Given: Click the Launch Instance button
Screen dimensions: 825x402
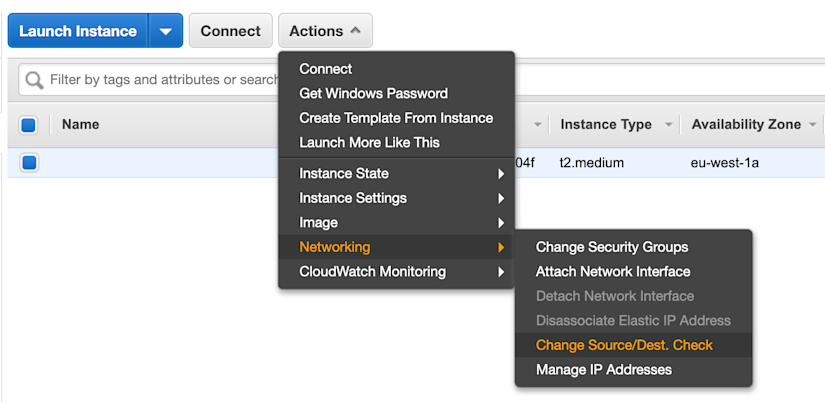Looking at the screenshot, I should pyautogui.click(x=78, y=31).
